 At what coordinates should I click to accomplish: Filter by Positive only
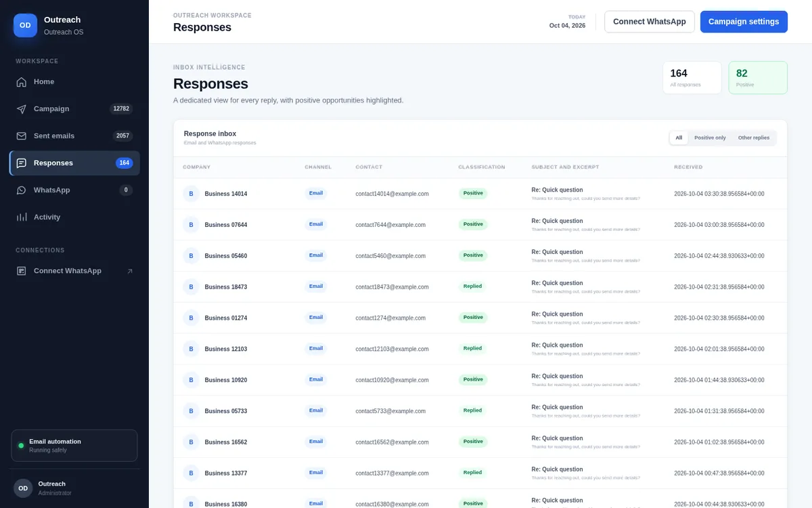710,138
